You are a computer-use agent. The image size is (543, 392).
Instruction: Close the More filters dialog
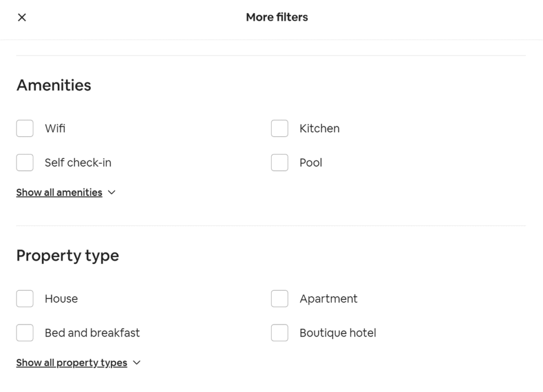pyautogui.click(x=22, y=17)
